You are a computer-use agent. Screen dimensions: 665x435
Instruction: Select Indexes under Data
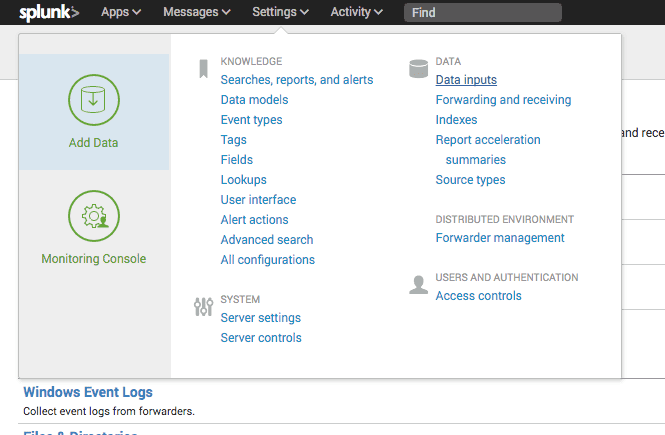(456, 120)
